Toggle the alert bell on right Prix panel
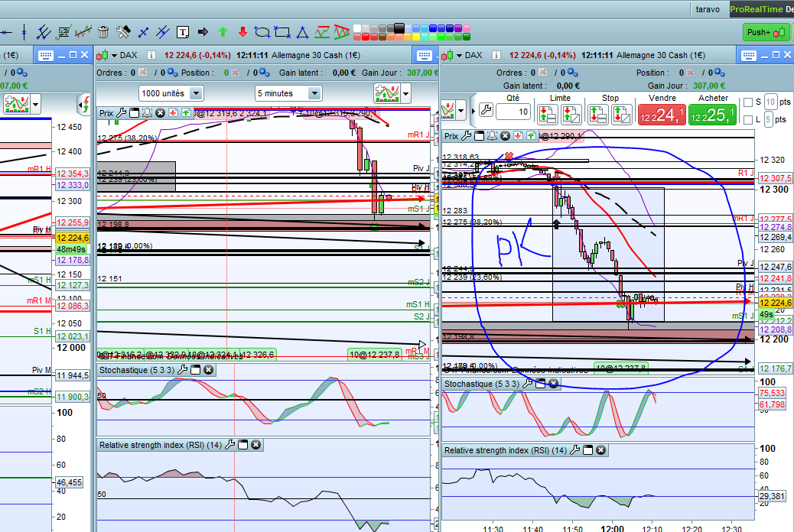This screenshot has height=532, width=794. tap(493, 136)
